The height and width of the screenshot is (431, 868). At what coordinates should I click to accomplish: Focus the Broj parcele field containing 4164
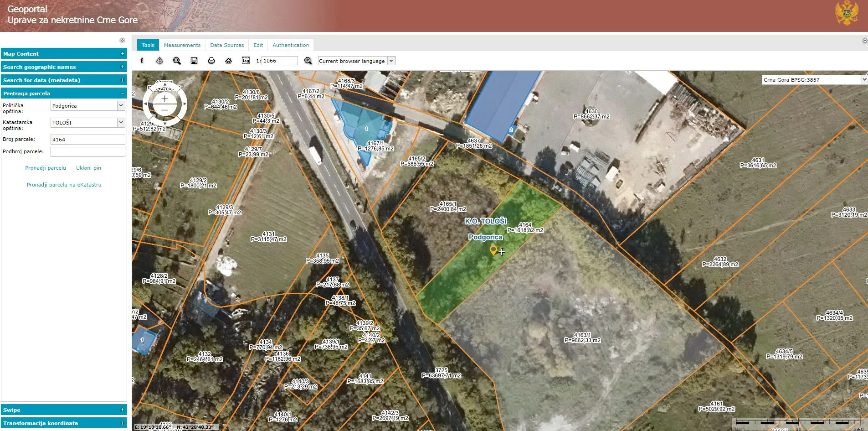(x=88, y=140)
